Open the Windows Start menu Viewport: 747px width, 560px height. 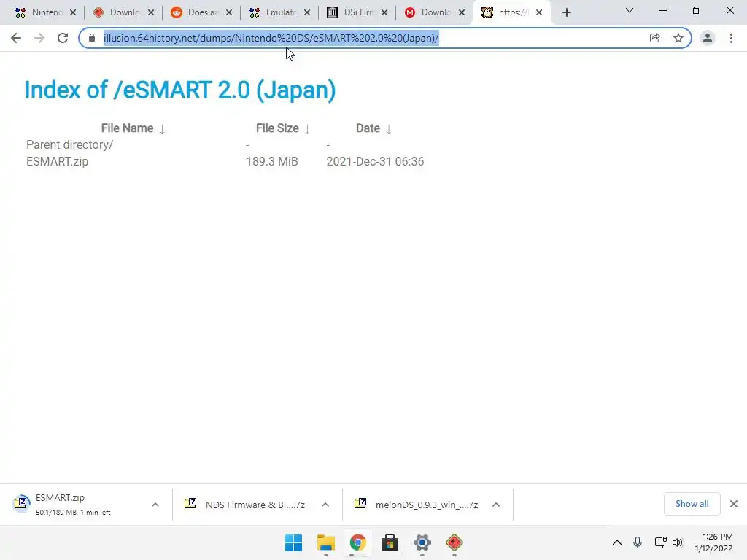(x=293, y=542)
